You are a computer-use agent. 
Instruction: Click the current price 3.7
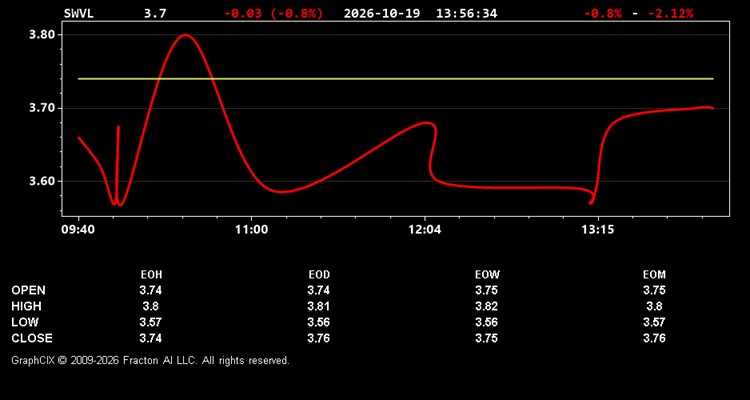click(155, 13)
